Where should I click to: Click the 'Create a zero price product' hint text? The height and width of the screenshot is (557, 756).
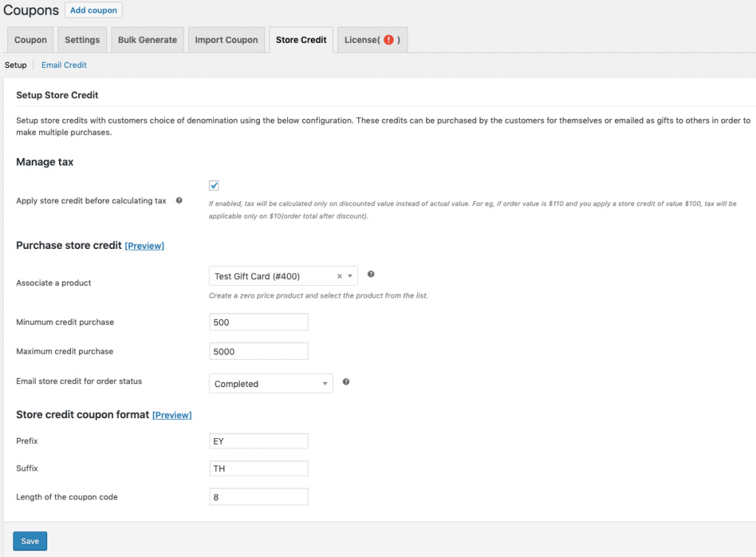[x=318, y=295]
